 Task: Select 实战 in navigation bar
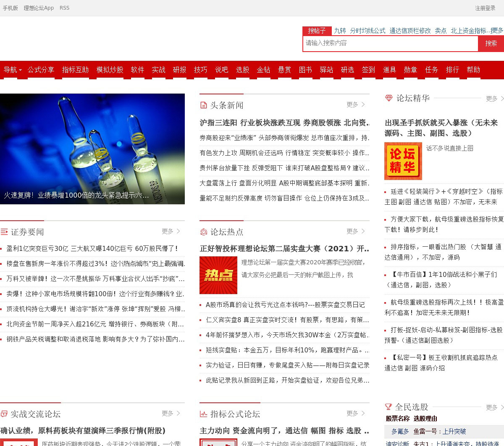click(x=158, y=70)
